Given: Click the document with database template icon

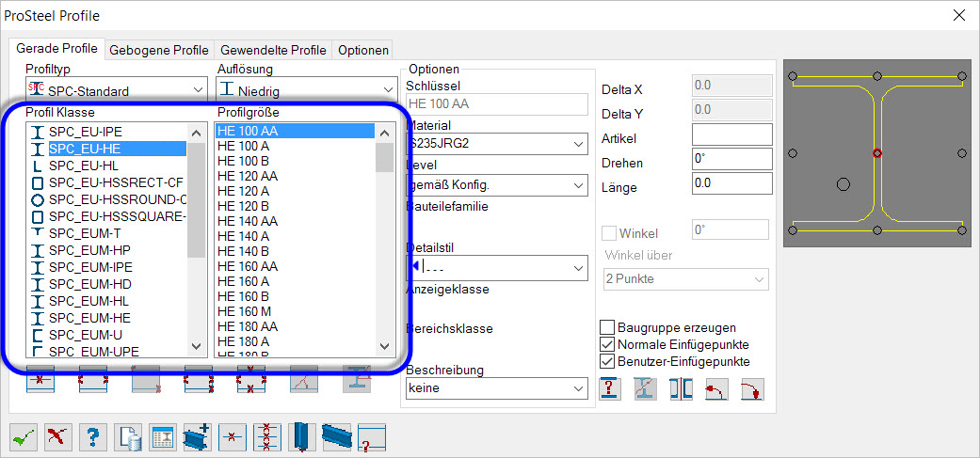Looking at the screenshot, I should click(x=127, y=437).
